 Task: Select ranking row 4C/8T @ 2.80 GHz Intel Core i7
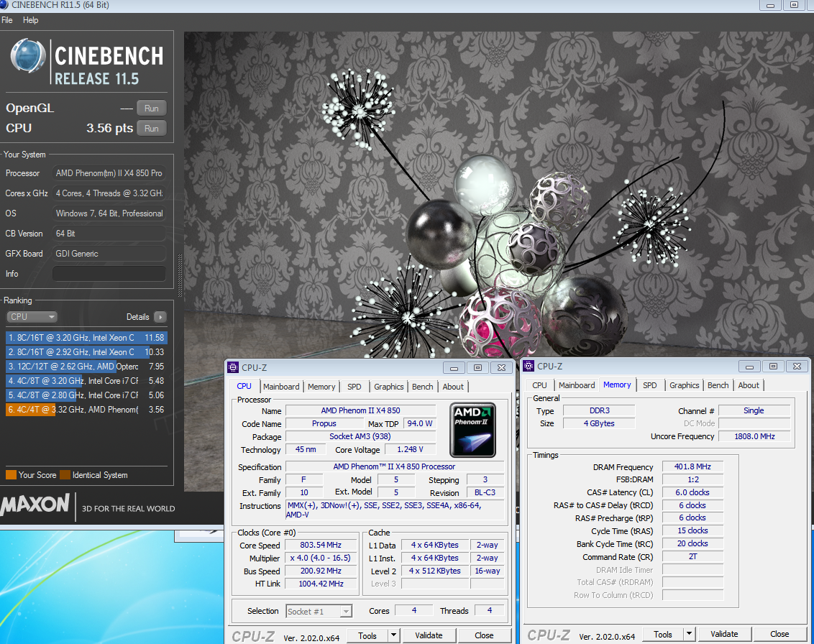pos(87,395)
